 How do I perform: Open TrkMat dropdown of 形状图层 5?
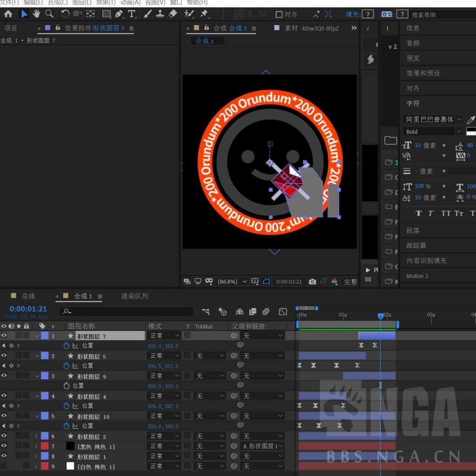click(210, 356)
